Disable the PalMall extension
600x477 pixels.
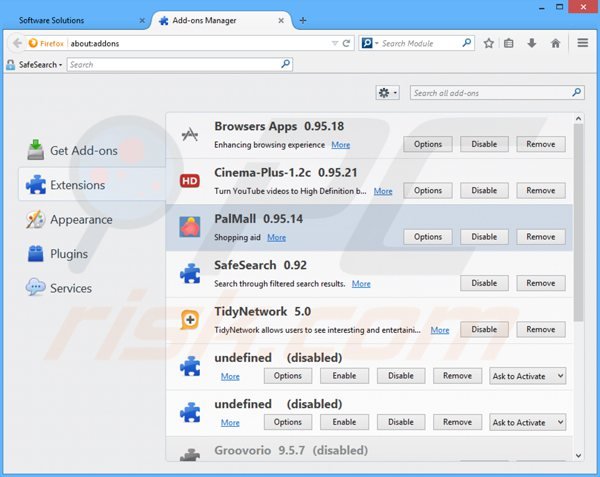coord(484,237)
